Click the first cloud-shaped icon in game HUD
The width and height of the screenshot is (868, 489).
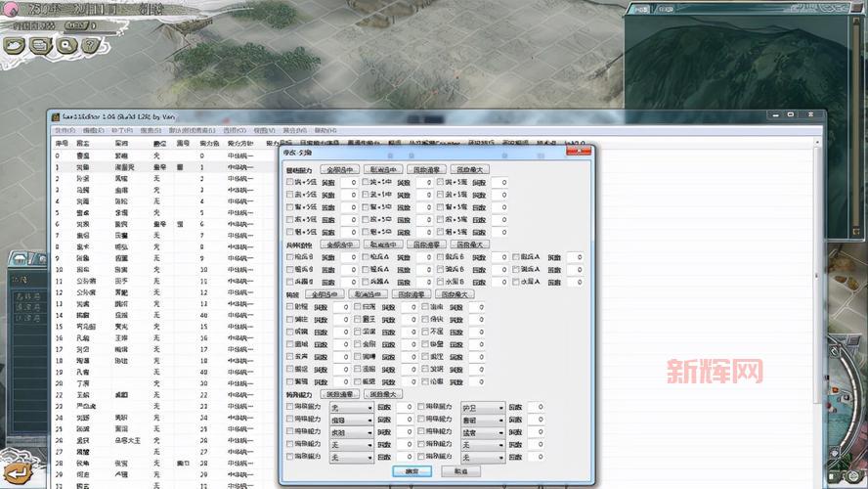point(15,45)
